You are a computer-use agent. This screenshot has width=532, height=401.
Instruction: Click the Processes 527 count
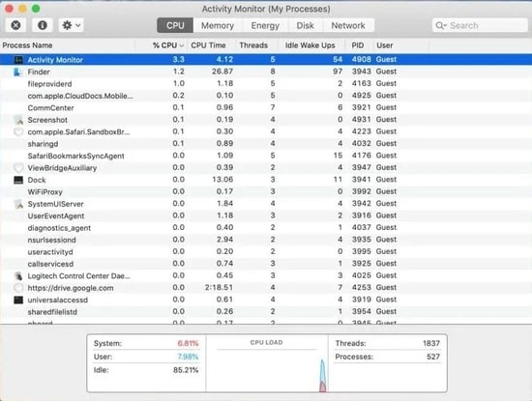tap(433, 357)
